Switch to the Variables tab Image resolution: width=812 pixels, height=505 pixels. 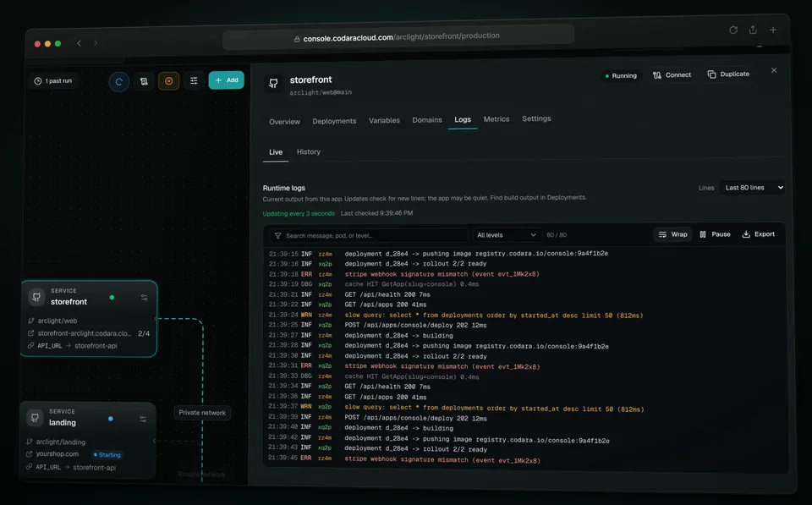[x=384, y=120]
